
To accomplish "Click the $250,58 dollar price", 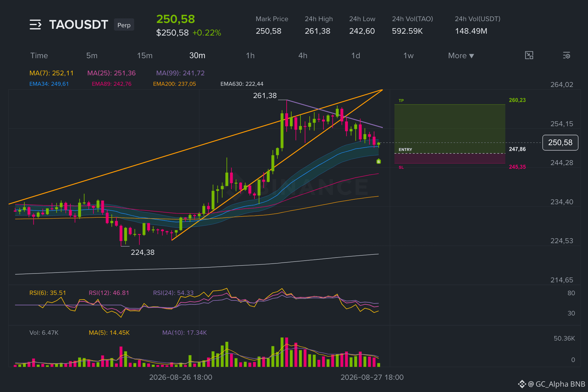I will click(x=172, y=33).
